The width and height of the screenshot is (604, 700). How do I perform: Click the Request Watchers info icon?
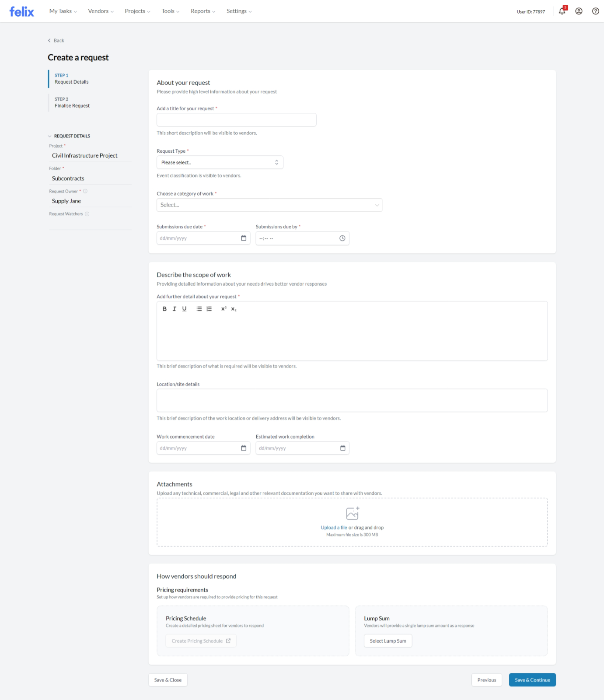[x=87, y=214]
